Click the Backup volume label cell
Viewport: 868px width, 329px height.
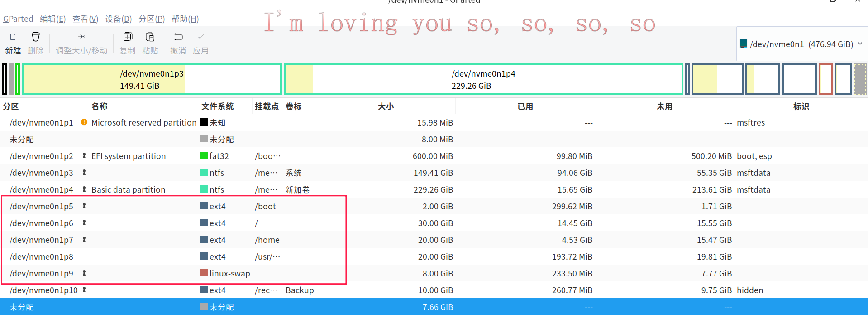(x=300, y=290)
